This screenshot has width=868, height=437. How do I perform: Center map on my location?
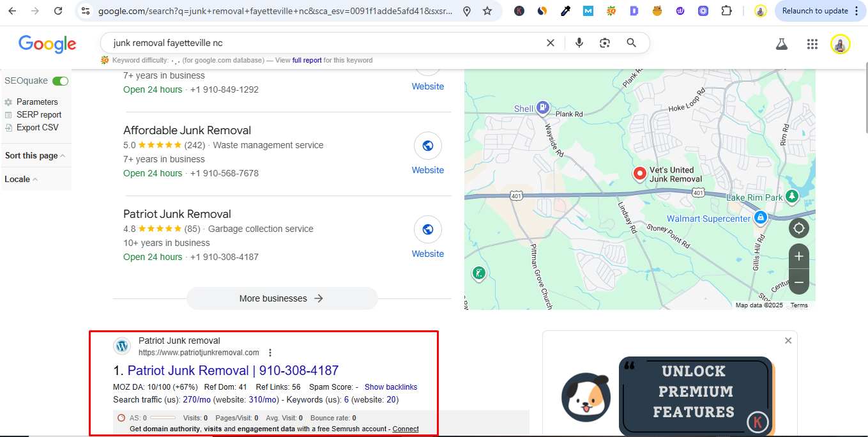click(x=798, y=228)
